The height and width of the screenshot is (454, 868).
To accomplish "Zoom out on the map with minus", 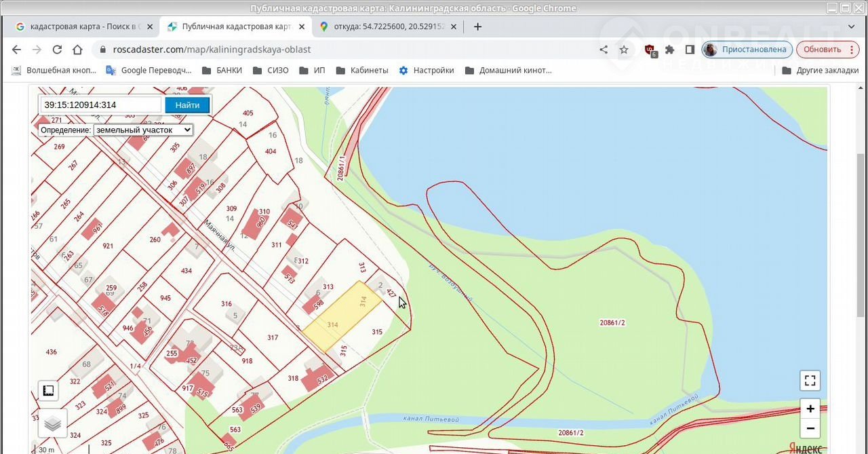I will tap(810, 428).
